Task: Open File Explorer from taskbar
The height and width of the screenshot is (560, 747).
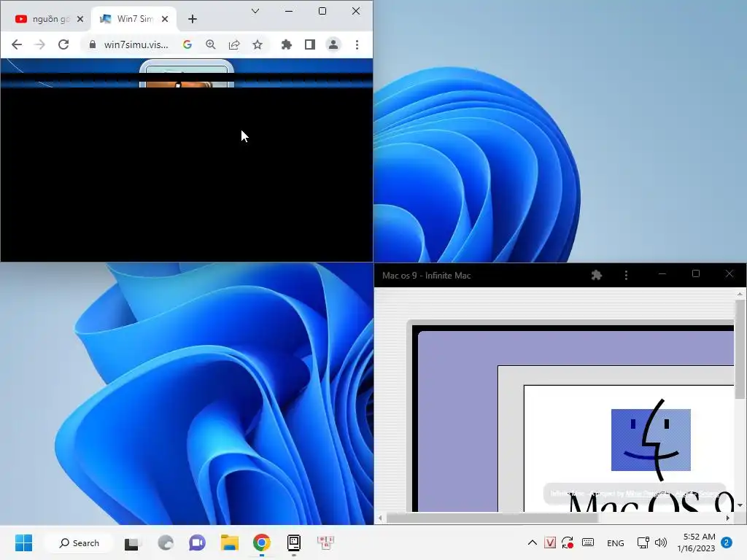Action: 230,542
